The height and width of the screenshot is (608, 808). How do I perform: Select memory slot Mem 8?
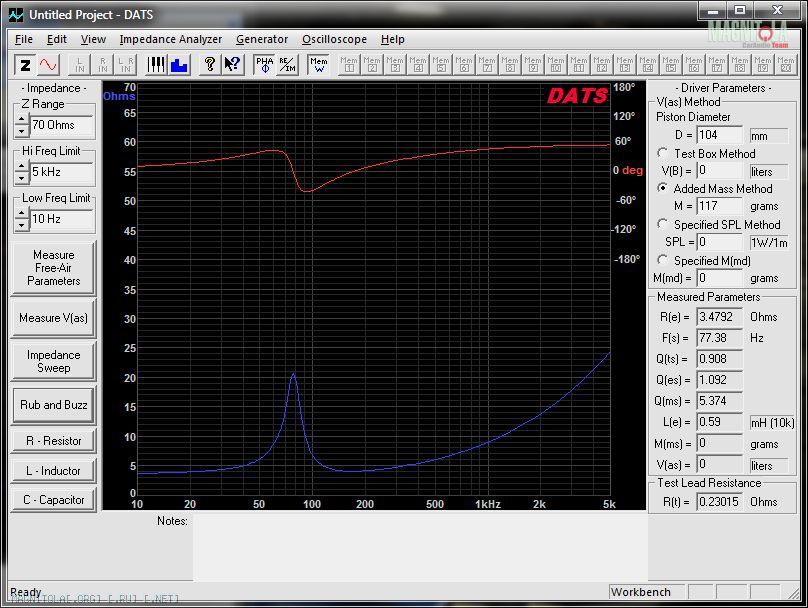[510, 65]
